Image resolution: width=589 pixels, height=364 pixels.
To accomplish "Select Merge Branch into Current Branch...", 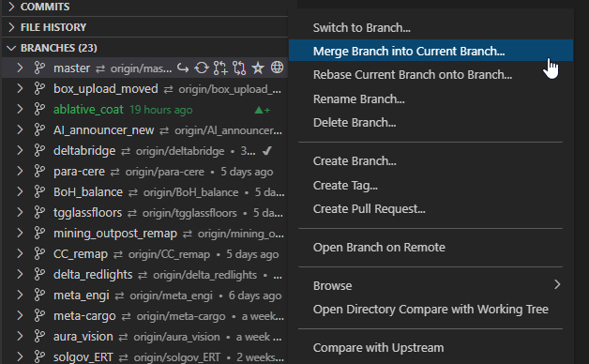I will (430, 51).
